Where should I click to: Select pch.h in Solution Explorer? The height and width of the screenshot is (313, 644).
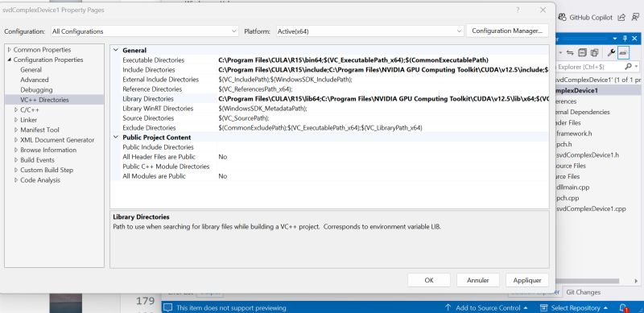click(564, 144)
